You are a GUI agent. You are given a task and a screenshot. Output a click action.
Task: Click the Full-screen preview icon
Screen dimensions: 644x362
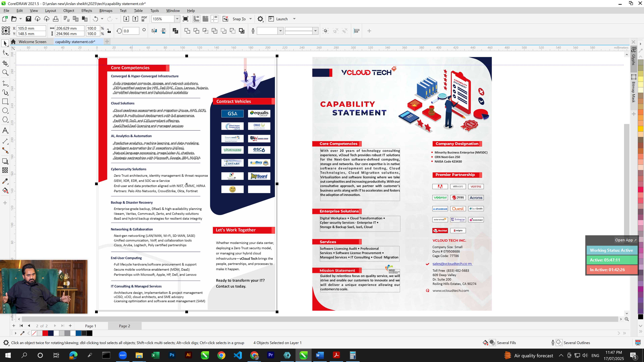(x=185, y=19)
